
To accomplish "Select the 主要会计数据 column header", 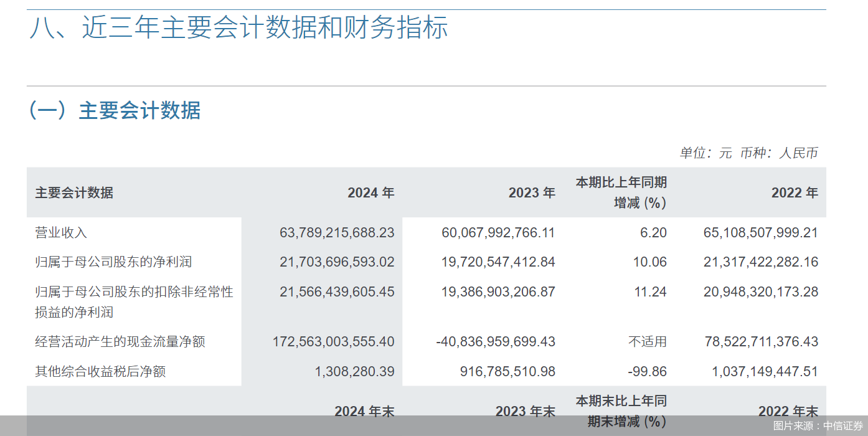I will [x=74, y=192].
